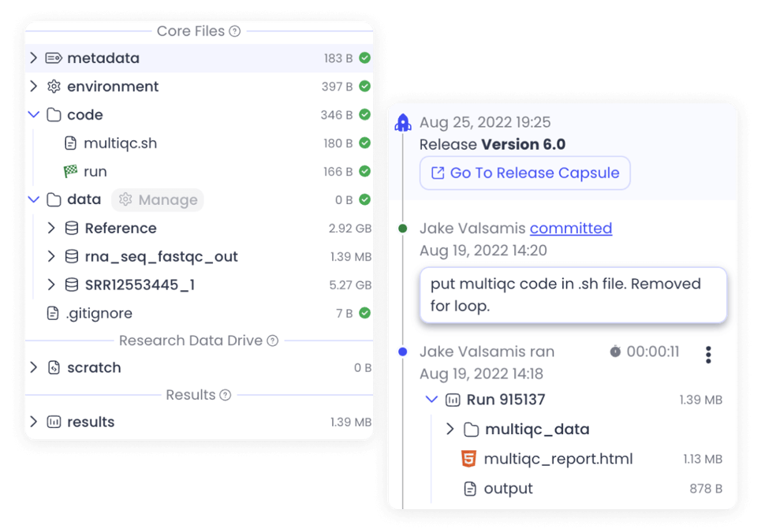Click the green flag icon beside run
The width and height of the screenshot is (761, 532).
[x=71, y=171]
